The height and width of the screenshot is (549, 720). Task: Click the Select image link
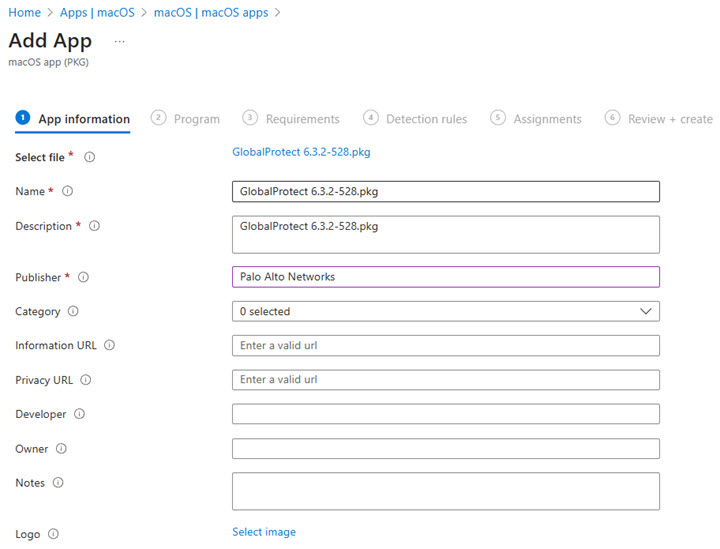click(x=264, y=532)
